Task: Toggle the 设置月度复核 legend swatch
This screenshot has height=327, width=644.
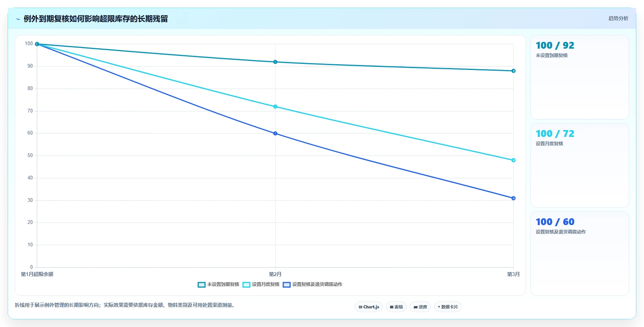Action: pos(246,284)
